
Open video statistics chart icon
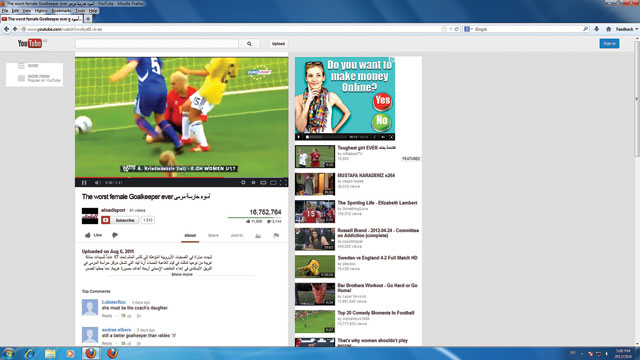pyautogui.click(x=258, y=236)
